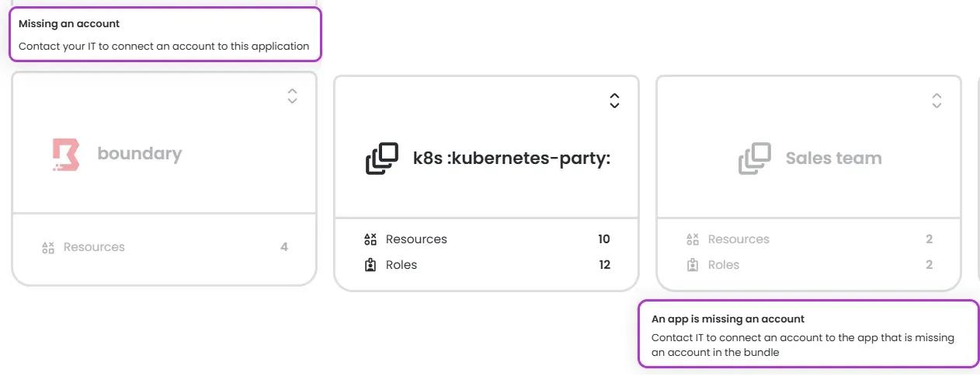The image size is (980, 380).
Task: Click the Resources label in boundary card
Action: [94, 247]
